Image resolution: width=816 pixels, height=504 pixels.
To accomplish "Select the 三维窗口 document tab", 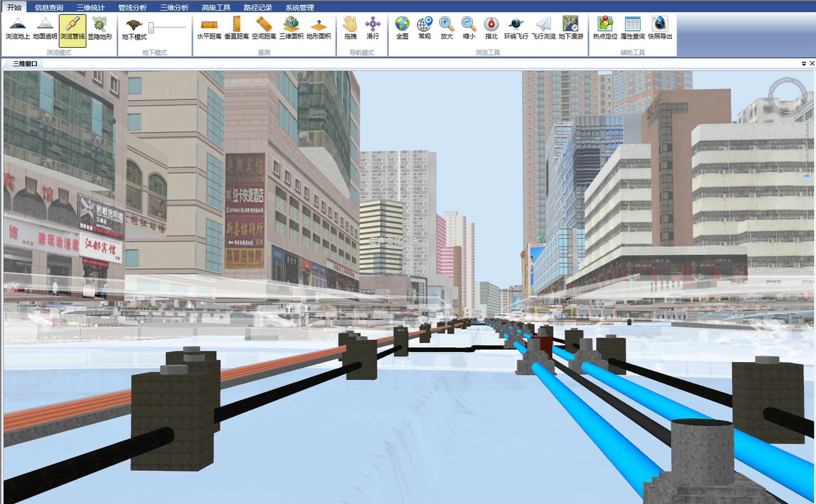I will coord(25,64).
